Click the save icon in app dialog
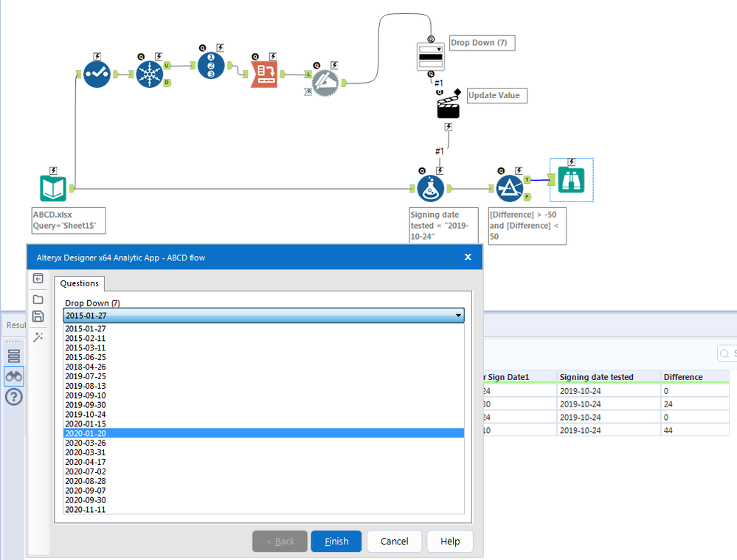 point(38,317)
